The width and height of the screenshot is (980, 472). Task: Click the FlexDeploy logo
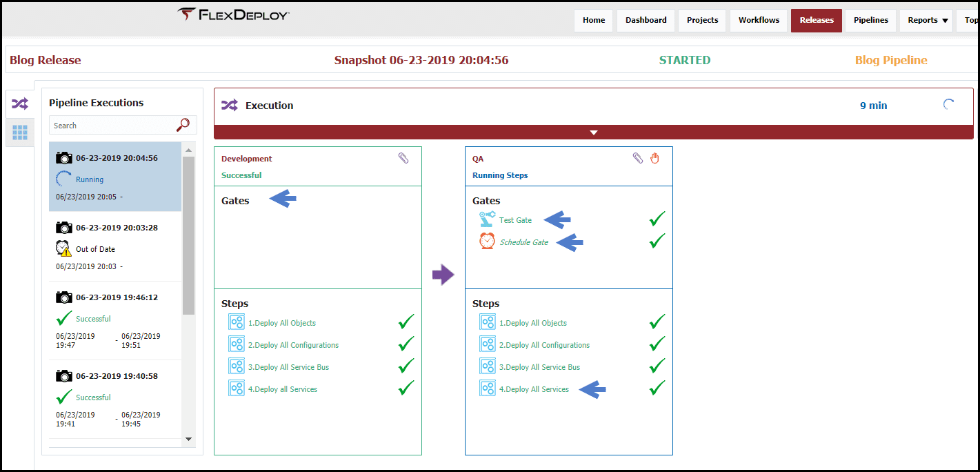[233, 14]
